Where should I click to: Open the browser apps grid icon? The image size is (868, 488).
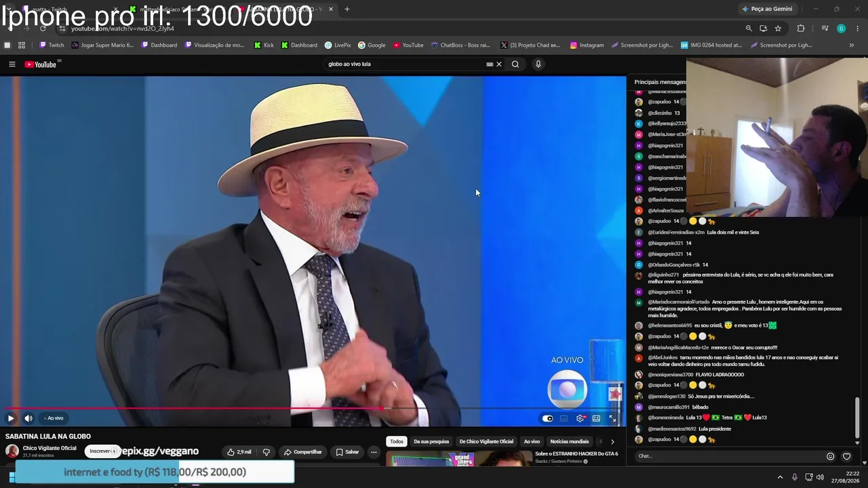pos(22,45)
